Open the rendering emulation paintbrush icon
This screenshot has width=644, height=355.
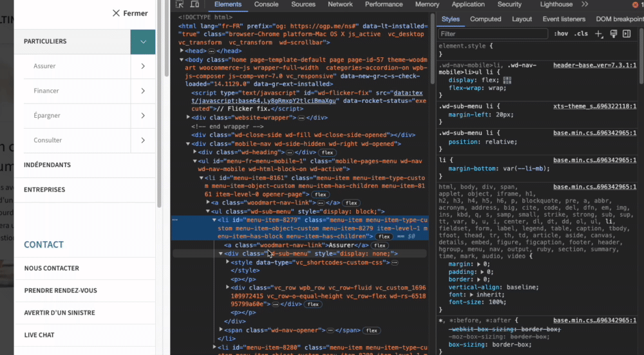click(613, 34)
